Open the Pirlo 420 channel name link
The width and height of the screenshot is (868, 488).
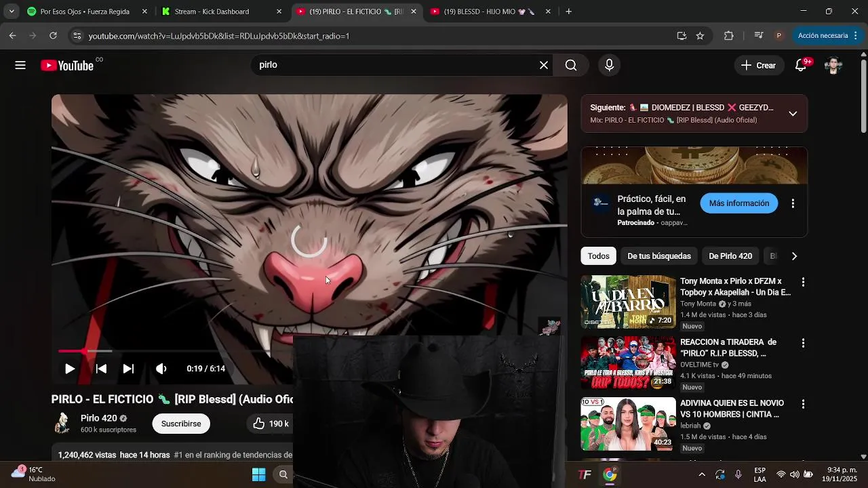click(99, 418)
